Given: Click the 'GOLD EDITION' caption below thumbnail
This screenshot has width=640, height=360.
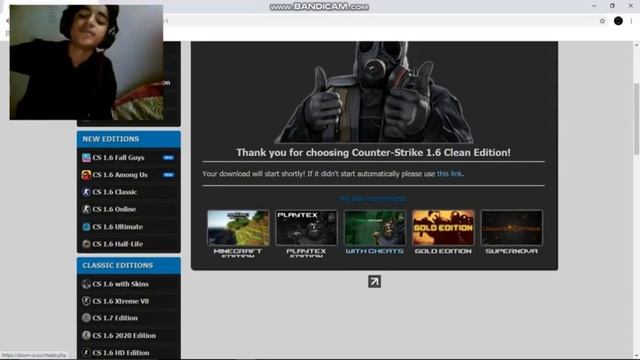Looking at the screenshot, I should pos(443,251).
